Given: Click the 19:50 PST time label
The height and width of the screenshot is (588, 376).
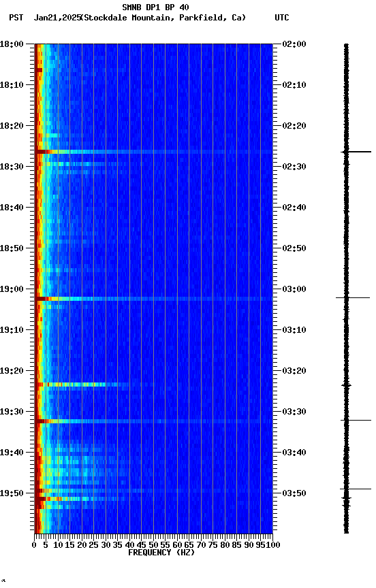Looking at the screenshot, I should tap(12, 493).
